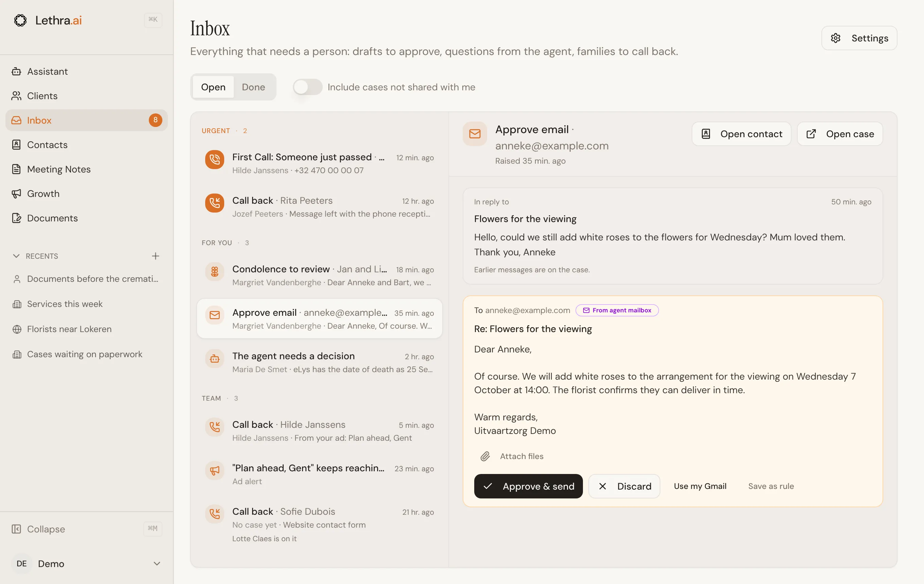This screenshot has height=584, width=924.
Task: Open the ⌘K command shortcut badge
Action: [153, 20]
